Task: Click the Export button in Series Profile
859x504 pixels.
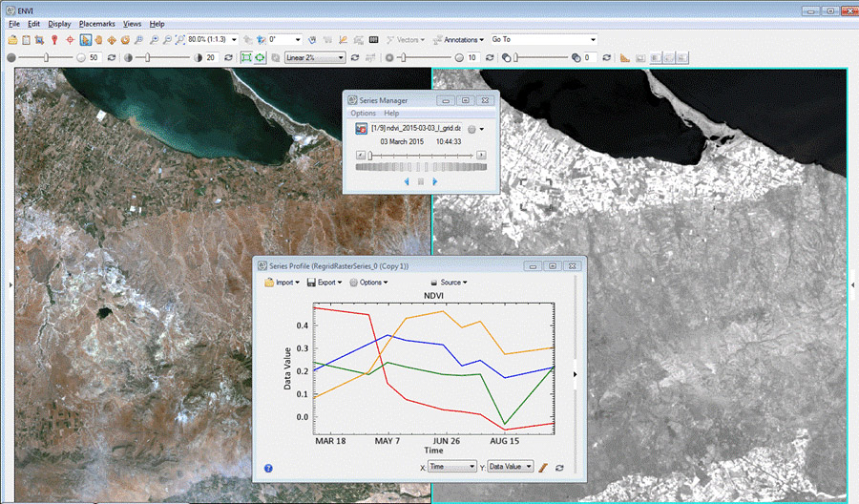Action: pyautogui.click(x=327, y=283)
